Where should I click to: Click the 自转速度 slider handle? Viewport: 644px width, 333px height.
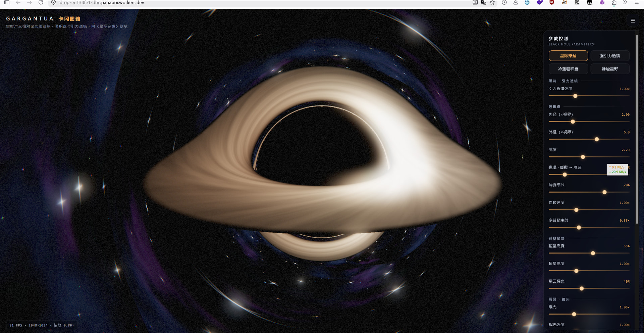tap(576, 210)
